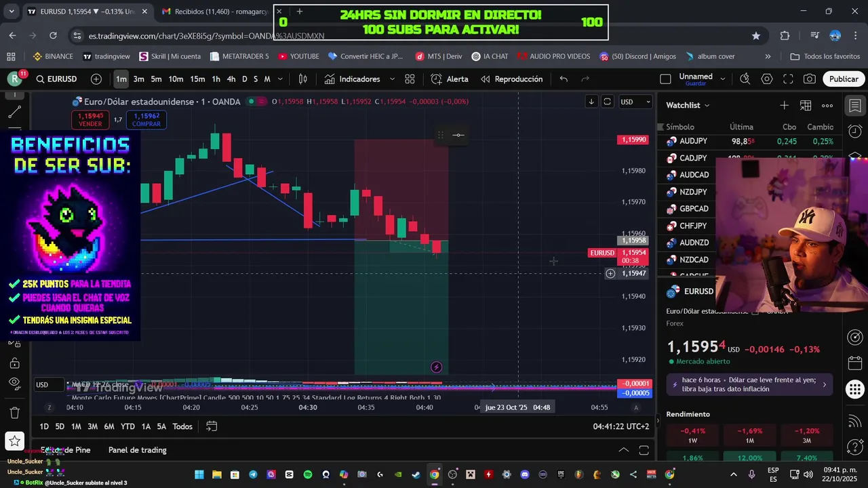Image resolution: width=868 pixels, height=488 pixels.
Task: Toggle the lock drawings icon in left toolbar
Action: click(15, 363)
